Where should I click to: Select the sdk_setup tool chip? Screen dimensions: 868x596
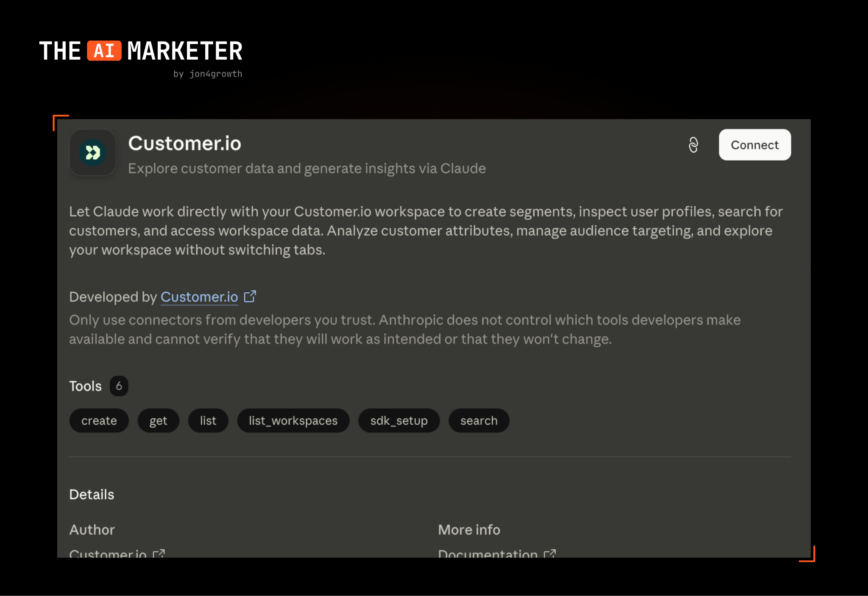(399, 421)
